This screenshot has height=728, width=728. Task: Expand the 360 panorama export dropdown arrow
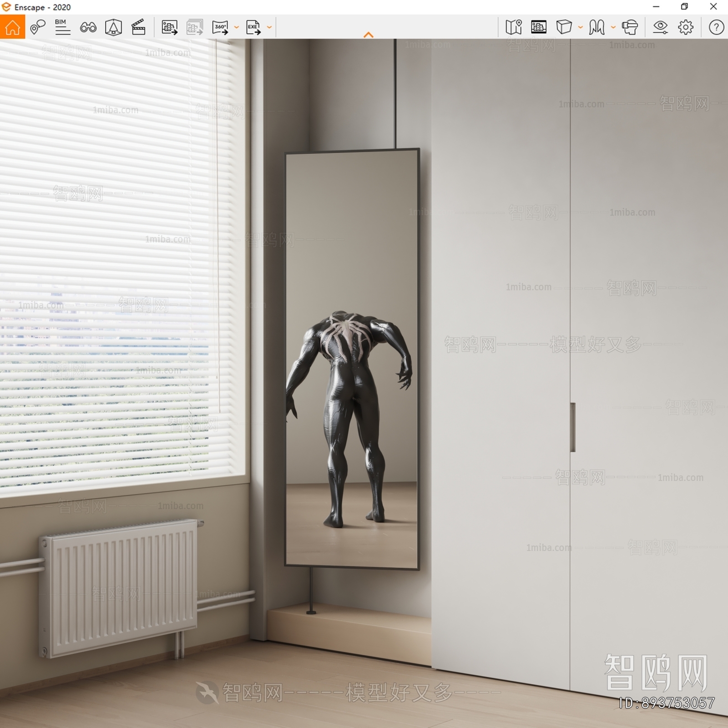pos(237,27)
